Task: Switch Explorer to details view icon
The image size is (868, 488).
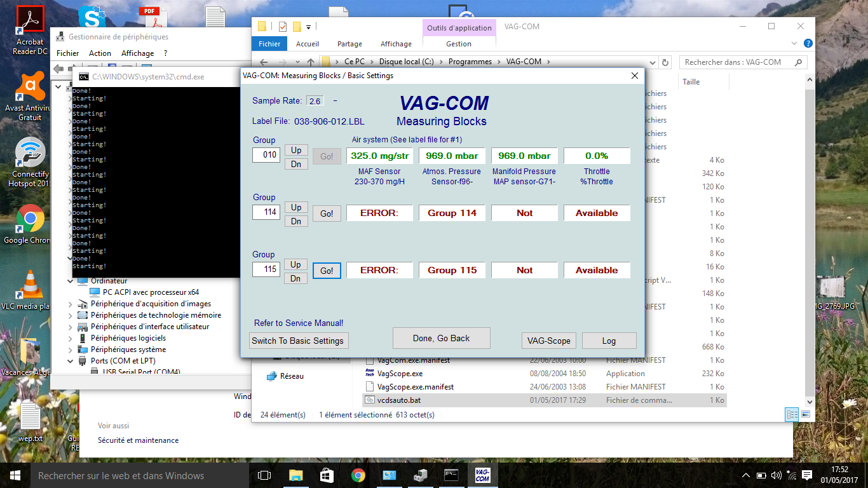Action: pos(792,414)
